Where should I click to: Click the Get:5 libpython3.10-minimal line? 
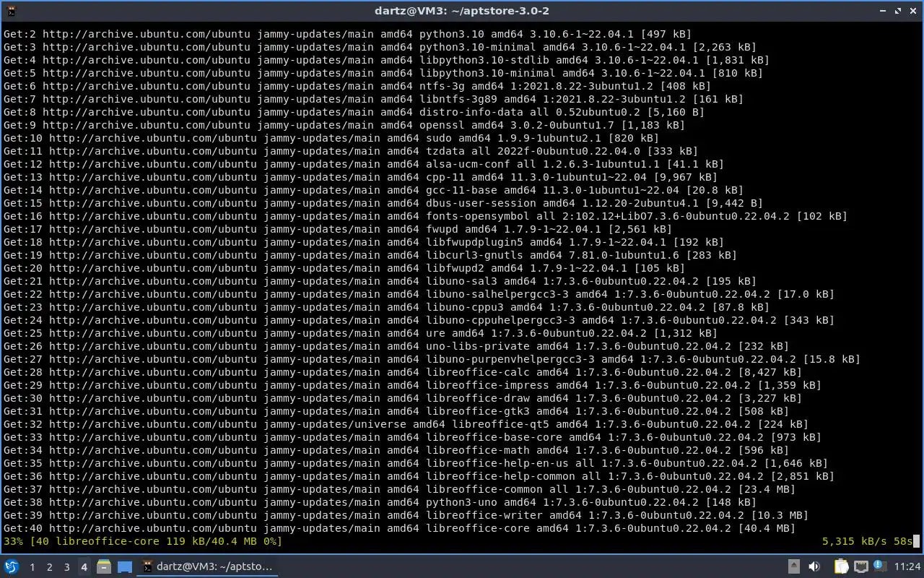[x=383, y=73]
